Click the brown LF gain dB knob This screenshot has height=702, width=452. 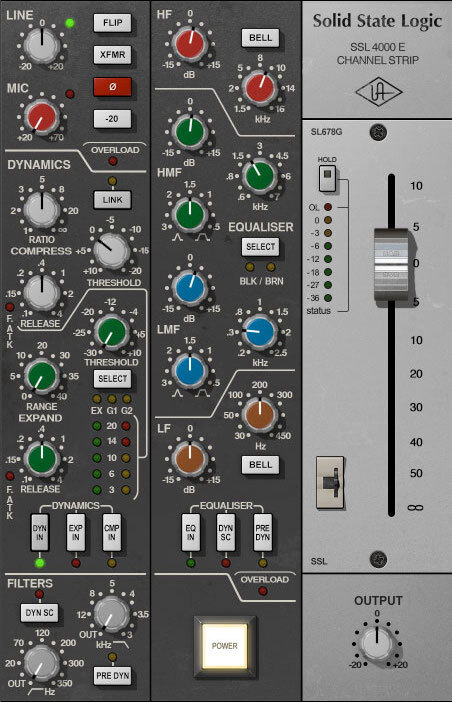[190, 458]
